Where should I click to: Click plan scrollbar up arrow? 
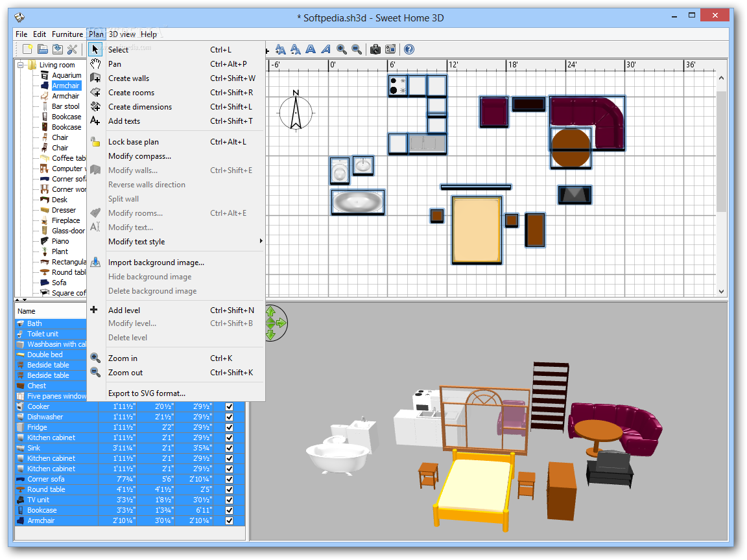721,78
